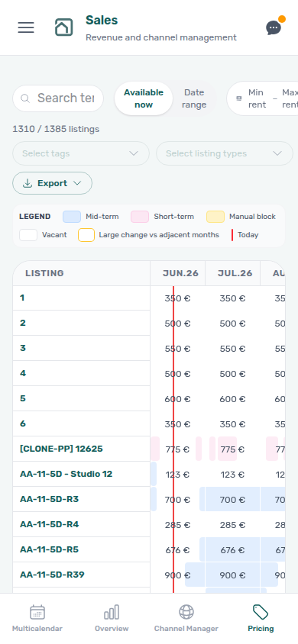The width and height of the screenshot is (298, 644).
Task: Click 900 € JUL.26 price cell
Action: [232, 575]
